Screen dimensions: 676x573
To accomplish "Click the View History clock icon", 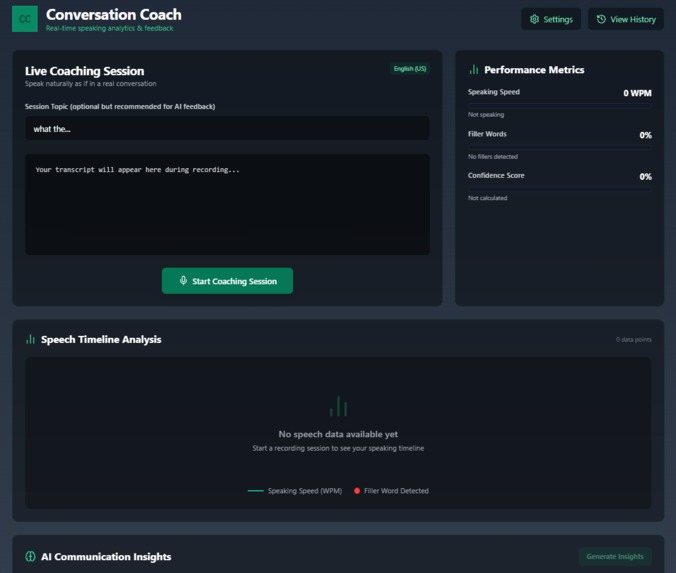I will point(601,19).
